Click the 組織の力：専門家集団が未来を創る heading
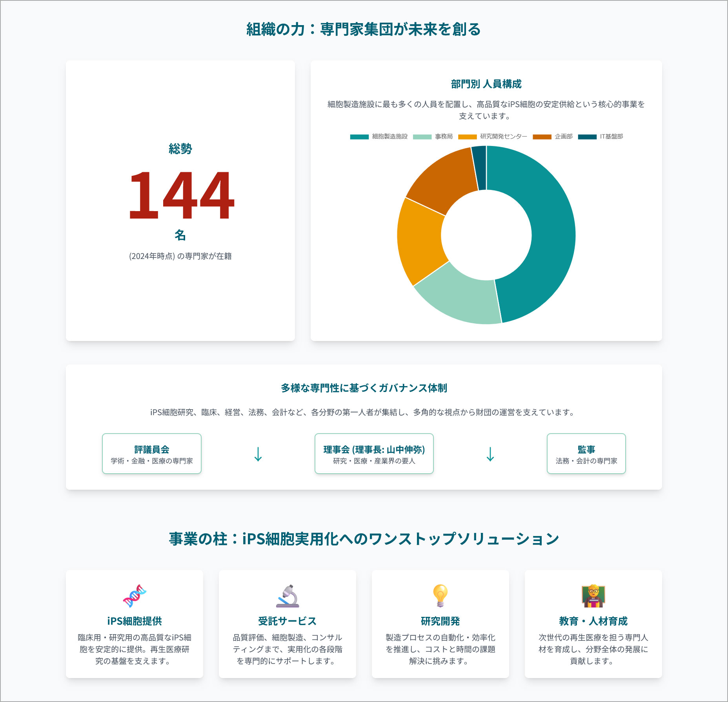The width and height of the screenshot is (728, 702). [364, 29]
